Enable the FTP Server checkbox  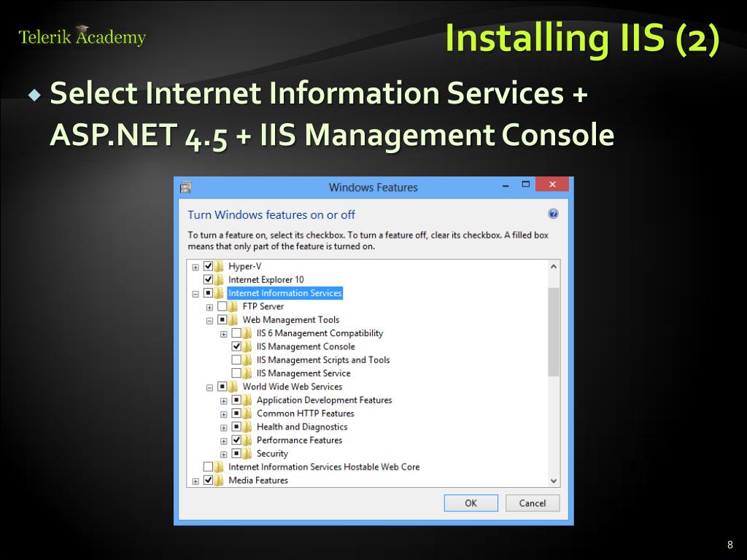click(222, 306)
